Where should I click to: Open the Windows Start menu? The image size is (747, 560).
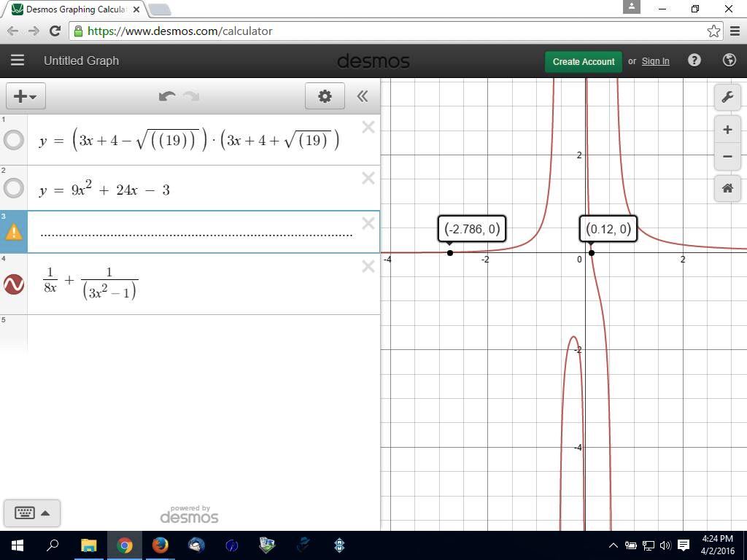pyautogui.click(x=18, y=545)
